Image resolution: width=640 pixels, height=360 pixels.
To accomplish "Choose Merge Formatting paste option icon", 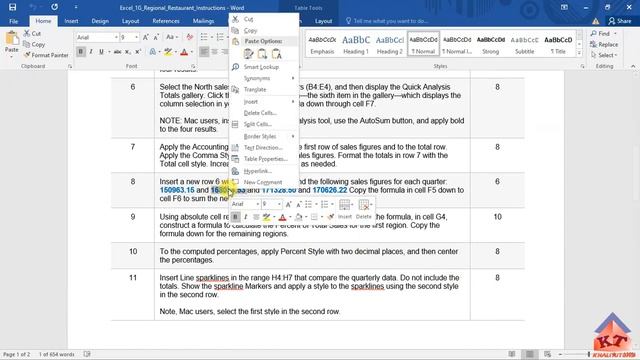I will click(x=262, y=54).
